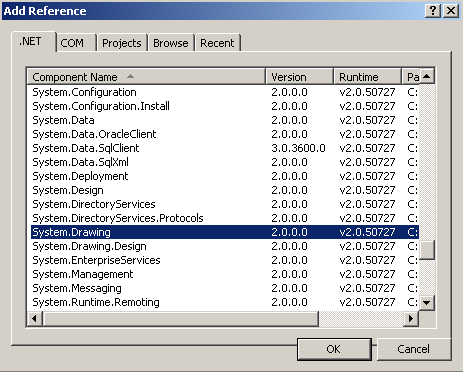Image resolution: width=463 pixels, height=372 pixels.
Task: Select System.Management component
Action: click(x=225, y=274)
